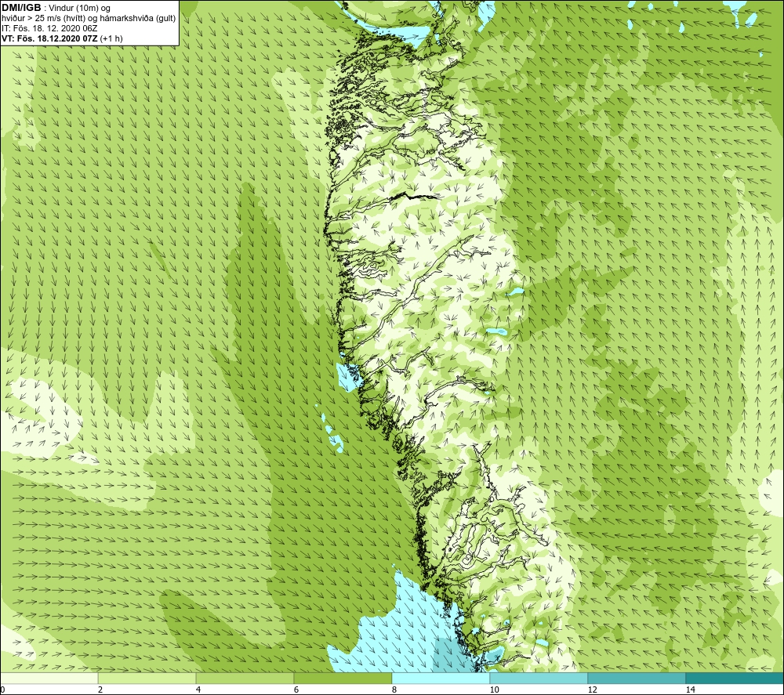This screenshot has width=784, height=695.
Task: Click the legend scale label '4'
Action: coord(198,690)
